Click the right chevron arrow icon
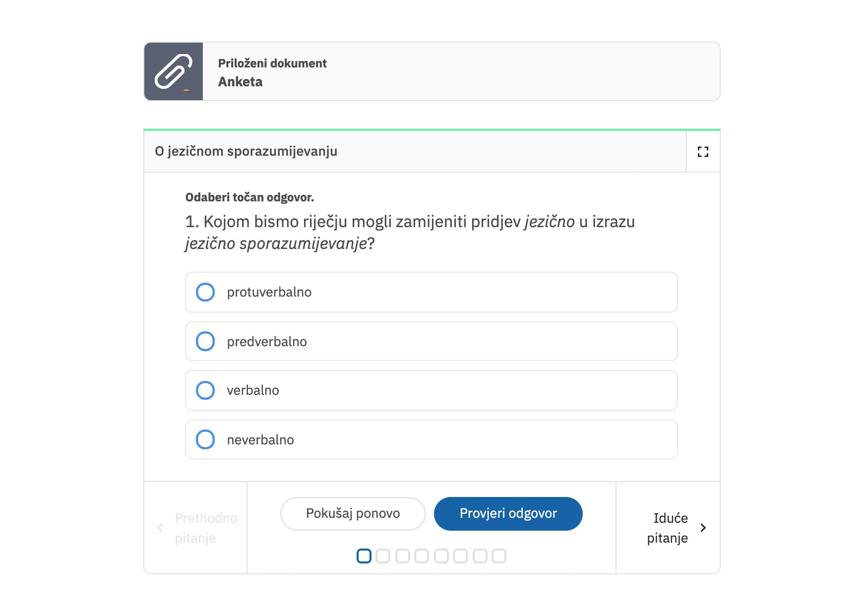This screenshot has height=616, width=863. click(x=703, y=528)
